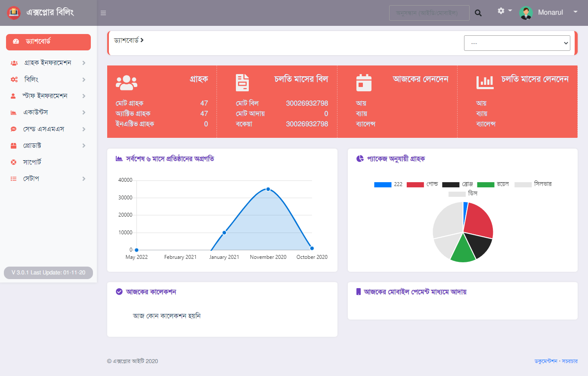Click the সেটাপ list icon
Viewport: 588px width, 376px height.
13,179
